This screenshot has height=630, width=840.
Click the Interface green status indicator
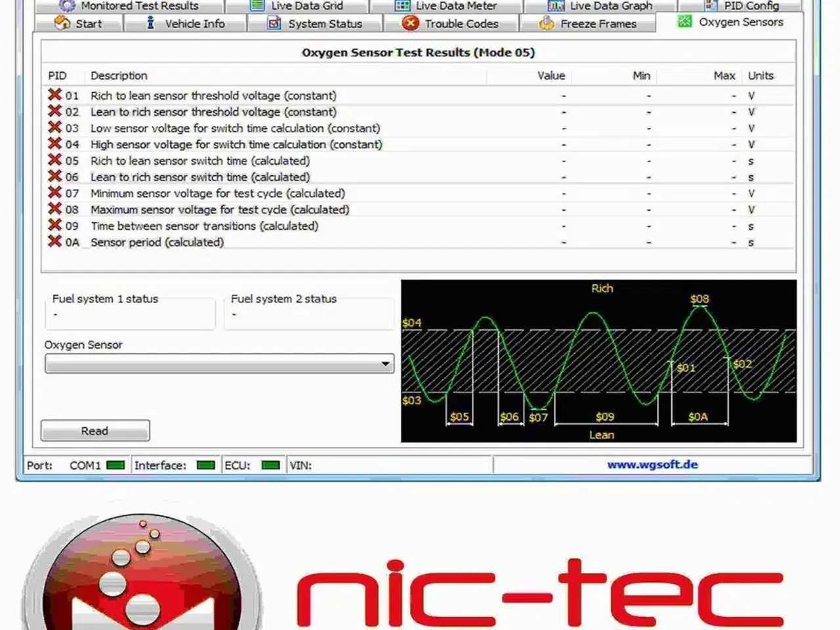(206, 465)
